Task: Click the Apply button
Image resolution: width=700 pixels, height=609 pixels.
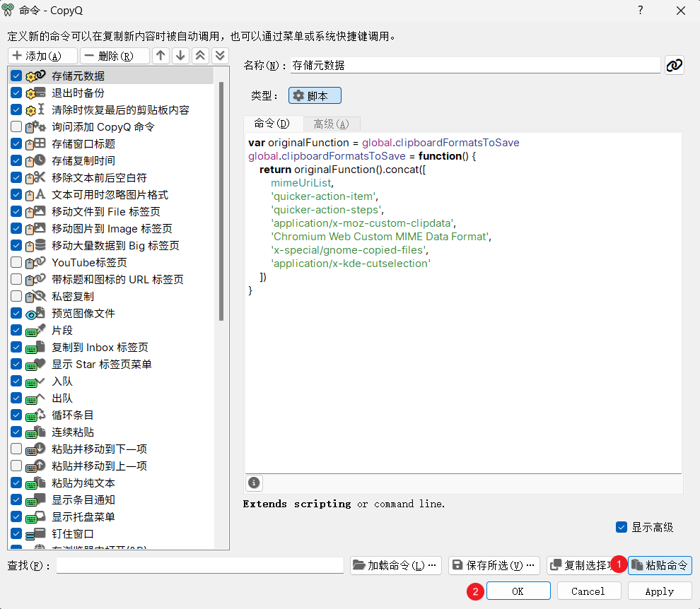Action: [659, 591]
